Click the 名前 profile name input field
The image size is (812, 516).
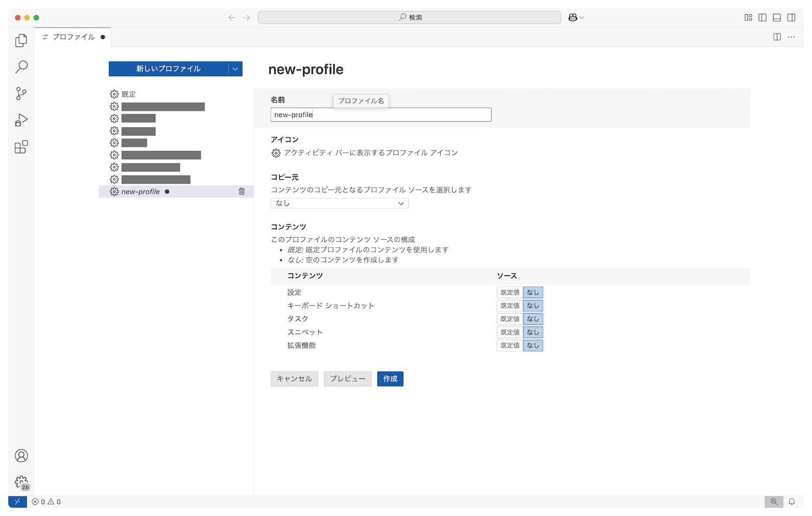click(x=381, y=115)
